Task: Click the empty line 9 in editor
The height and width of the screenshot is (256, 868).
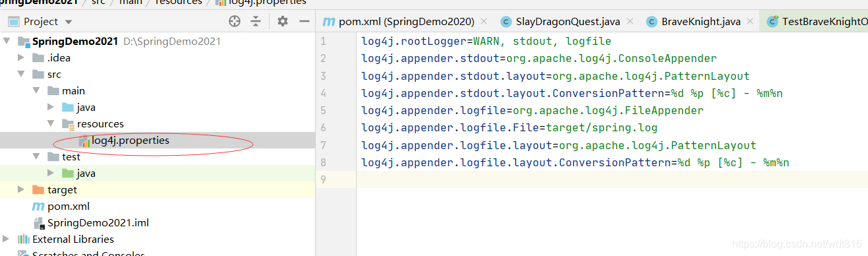Action: coord(612,179)
